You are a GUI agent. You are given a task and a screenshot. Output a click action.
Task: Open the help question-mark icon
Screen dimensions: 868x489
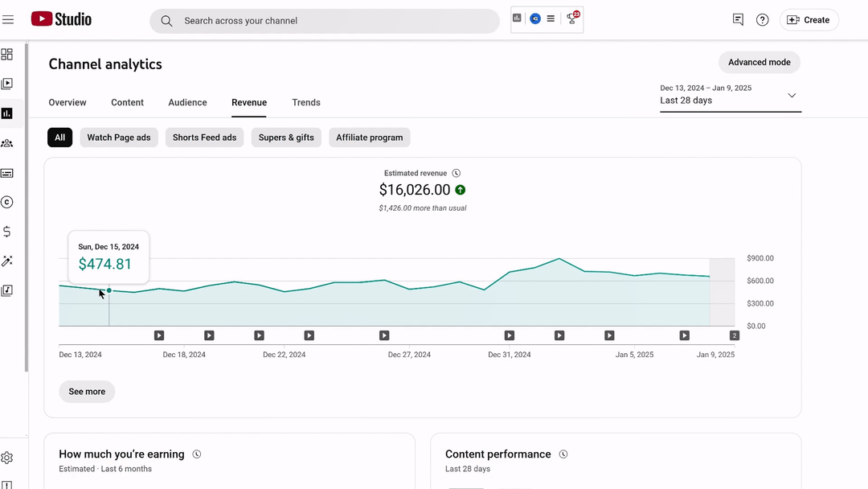pyautogui.click(x=762, y=20)
